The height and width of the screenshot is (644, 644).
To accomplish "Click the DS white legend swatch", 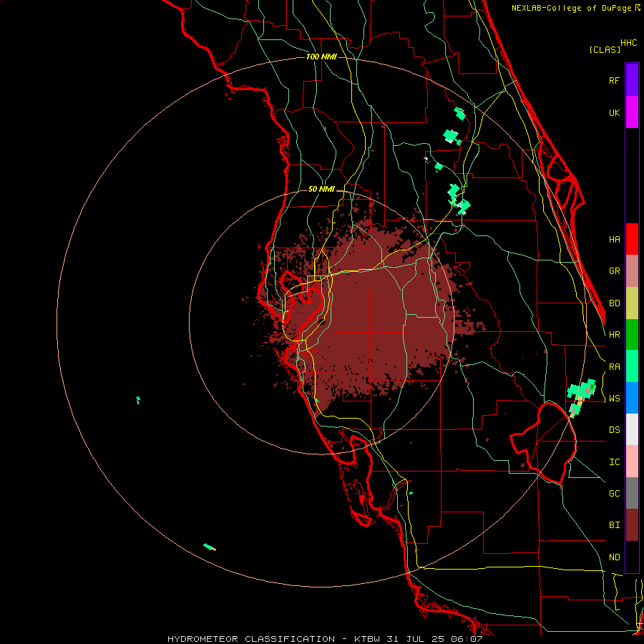I will pyautogui.click(x=632, y=429).
